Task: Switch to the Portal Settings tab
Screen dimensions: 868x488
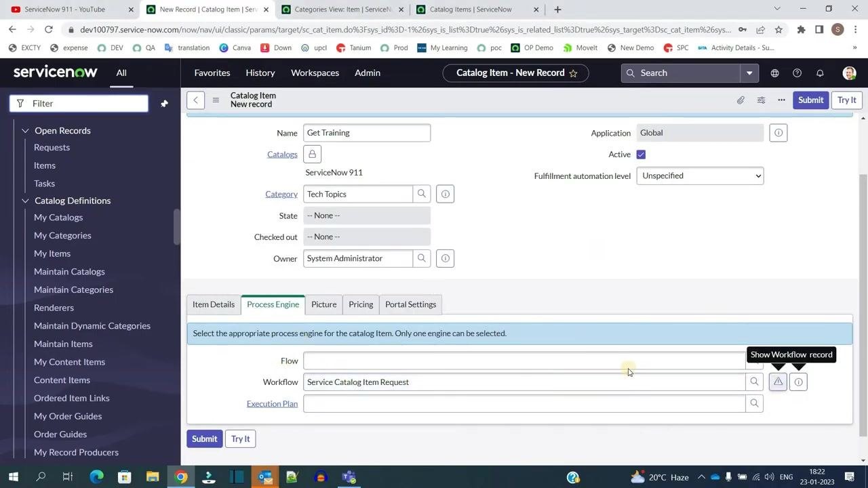Action: click(x=411, y=304)
